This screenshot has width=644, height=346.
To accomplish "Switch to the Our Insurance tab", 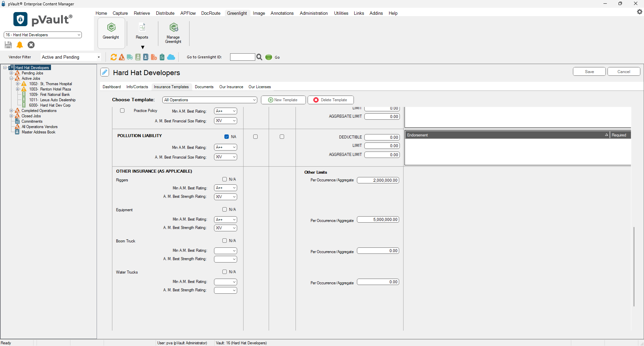I will tap(231, 87).
